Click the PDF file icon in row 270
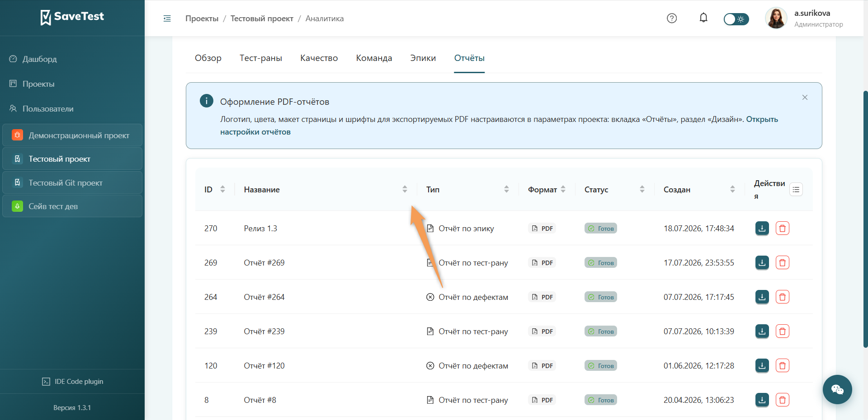Viewport: 868px width, 420px height. click(x=535, y=229)
